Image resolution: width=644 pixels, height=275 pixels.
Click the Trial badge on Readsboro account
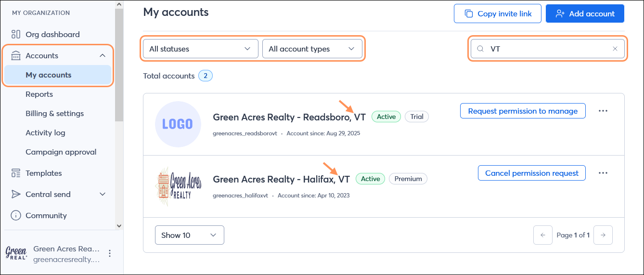coord(417,117)
